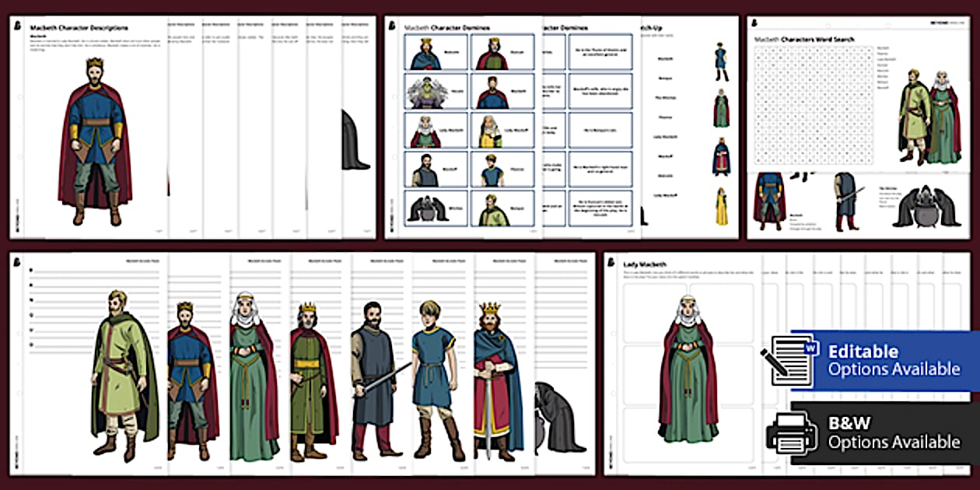The height and width of the screenshot is (490, 980).
Task: Click the Beyond logo on Character Descriptions page
Action: tap(18, 25)
